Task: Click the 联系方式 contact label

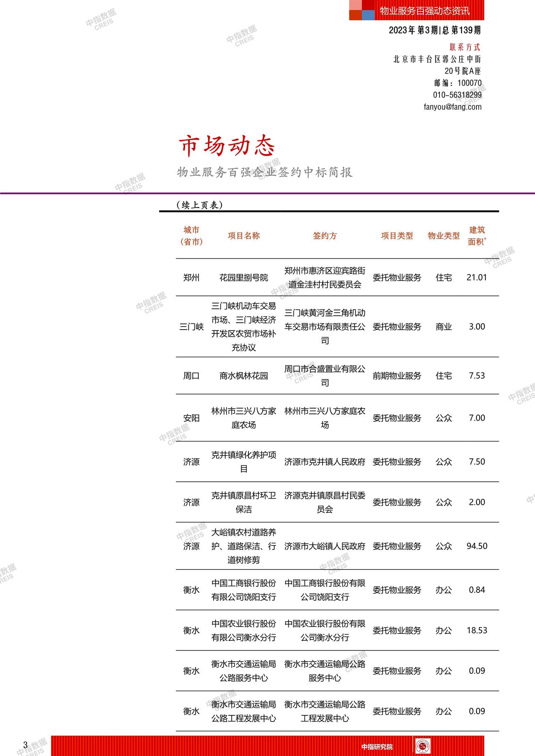Action: pyautogui.click(x=465, y=47)
